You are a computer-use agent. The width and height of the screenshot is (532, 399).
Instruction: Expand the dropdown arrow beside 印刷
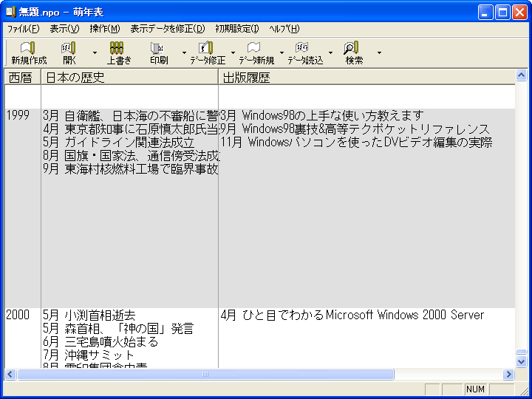pyautogui.click(x=184, y=52)
